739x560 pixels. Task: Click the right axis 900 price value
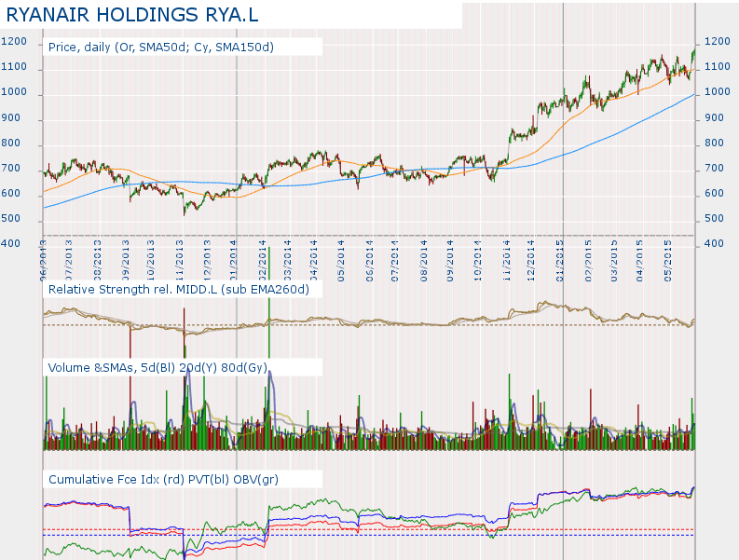714,117
